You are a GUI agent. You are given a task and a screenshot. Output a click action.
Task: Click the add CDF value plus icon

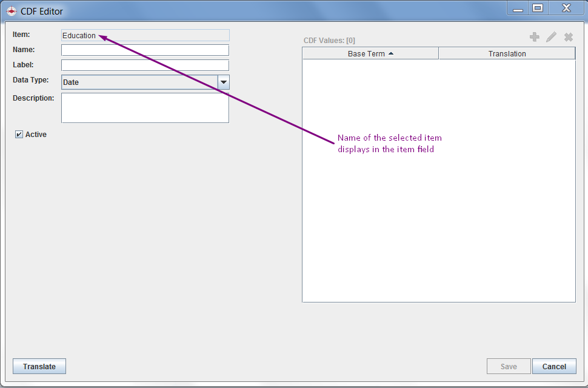[x=534, y=38]
